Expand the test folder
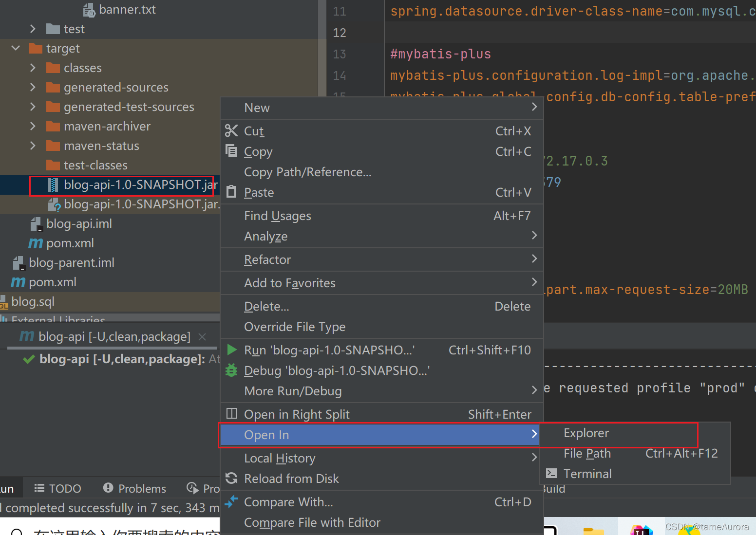Screen dimensions: 756x535 (33, 29)
